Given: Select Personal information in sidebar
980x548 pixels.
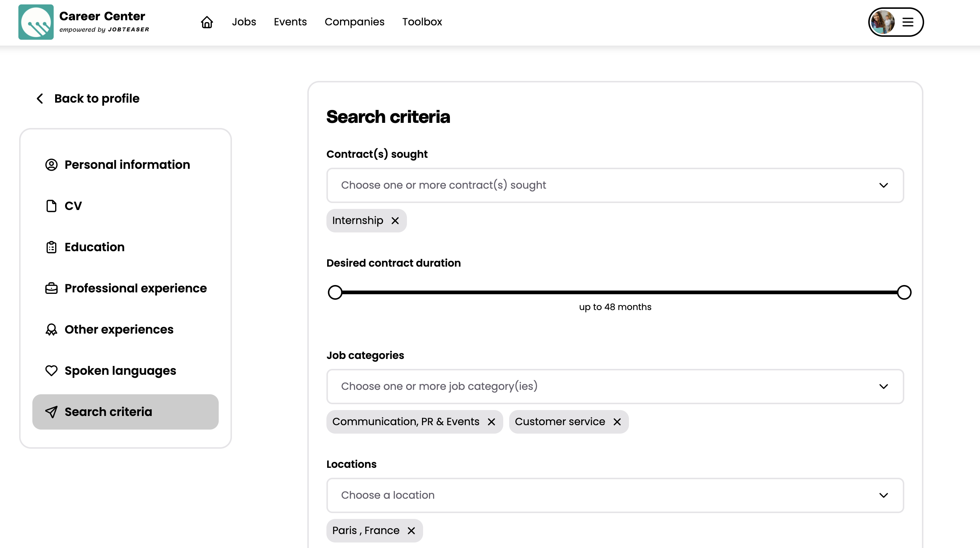Looking at the screenshot, I should point(127,165).
